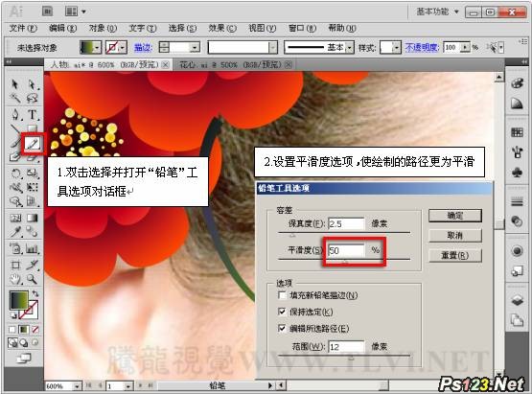This screenshot has height=394, width=532.
Task: Pick the Magic Wand tool
Action: click(15, 99)
